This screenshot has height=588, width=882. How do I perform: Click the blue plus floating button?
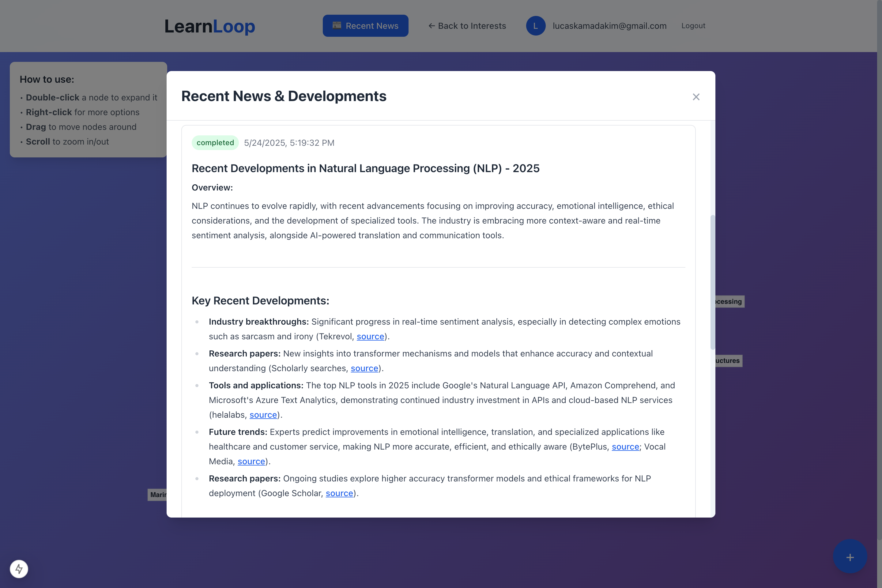[850, 557]
